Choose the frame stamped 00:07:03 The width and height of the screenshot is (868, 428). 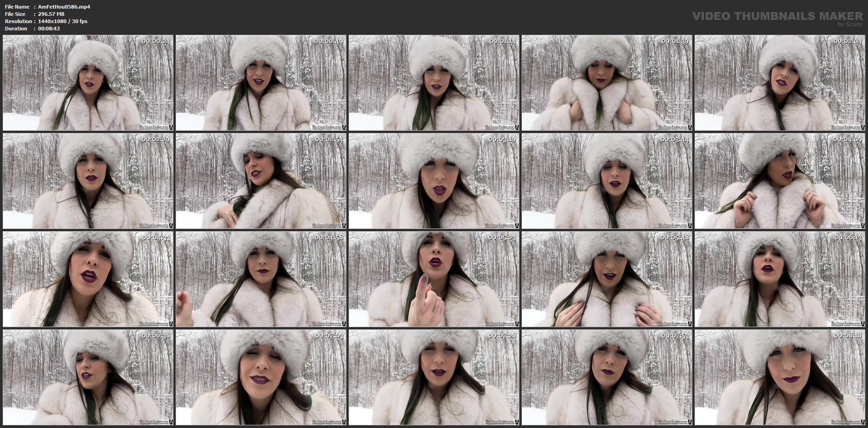coord(261,377)
